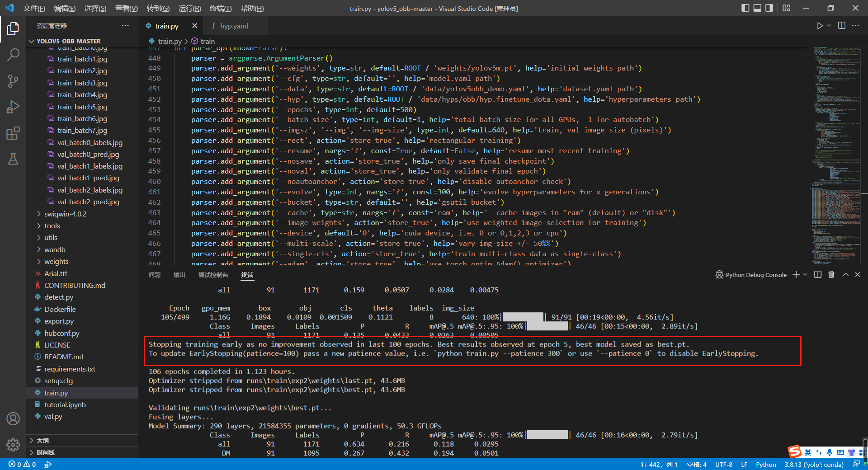868x470 pixels.
Task: Open Explorer views and more actions
Action: [125, 26]
